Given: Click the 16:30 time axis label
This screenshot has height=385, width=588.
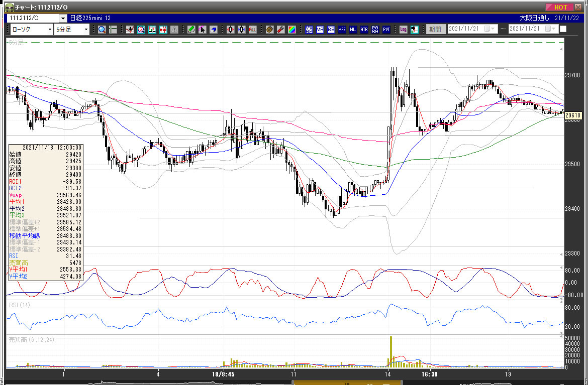Looking at the screenshot, I should (x=429, y=374).
